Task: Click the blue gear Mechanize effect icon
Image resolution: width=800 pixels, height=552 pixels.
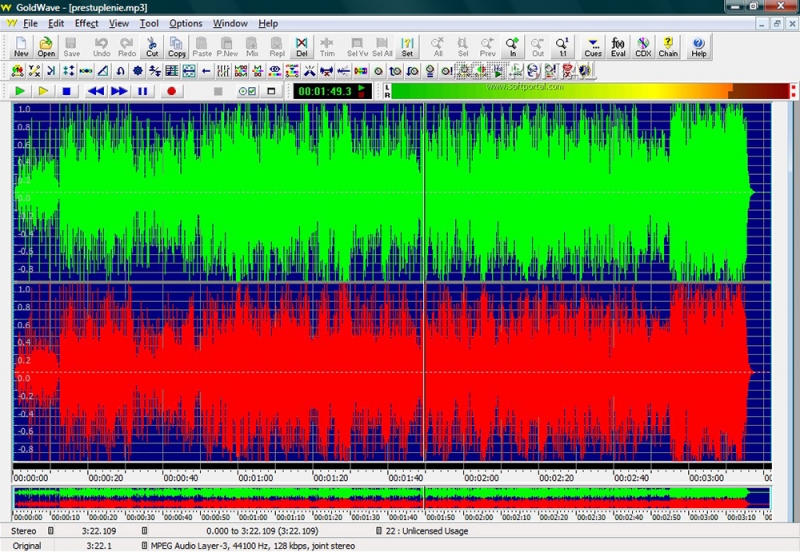Action: pos(138,71)
